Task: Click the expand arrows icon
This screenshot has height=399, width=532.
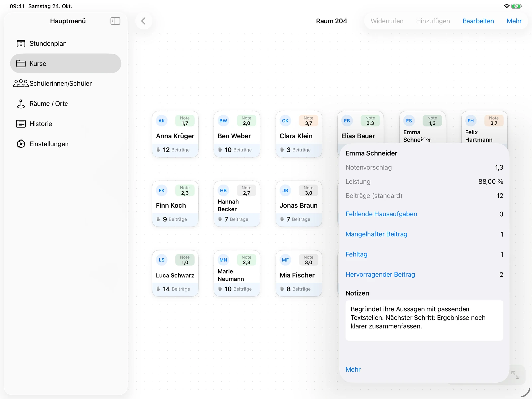Action: click(x=515, y=375)
